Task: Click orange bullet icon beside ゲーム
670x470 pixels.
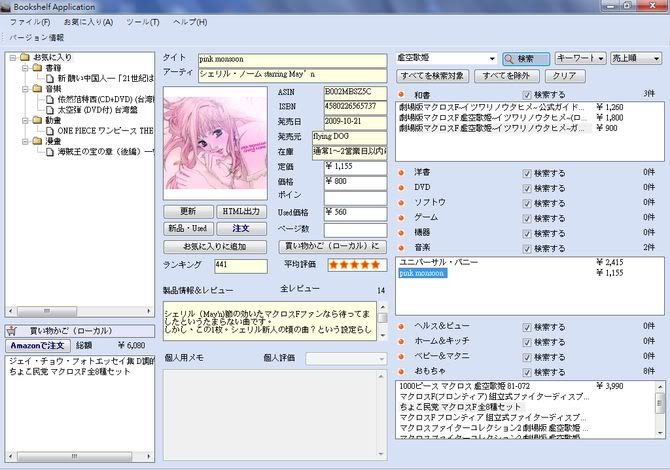Action: [401, 218]
